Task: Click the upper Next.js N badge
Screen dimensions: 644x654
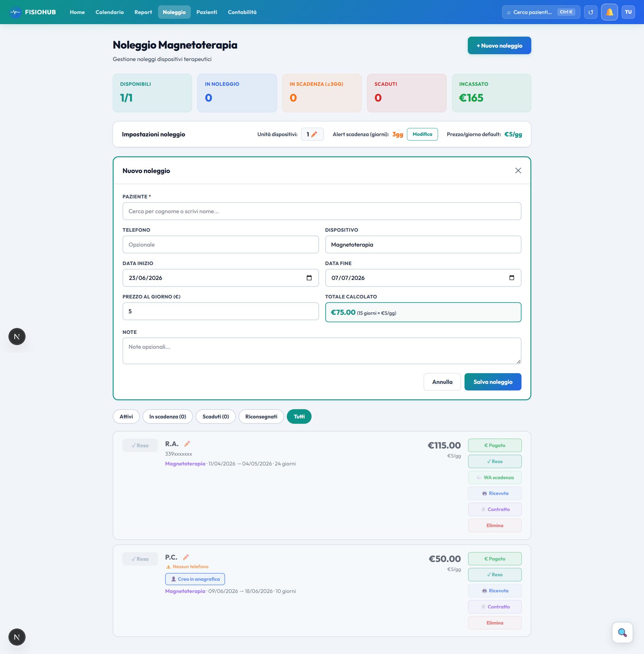Action: 17,337
